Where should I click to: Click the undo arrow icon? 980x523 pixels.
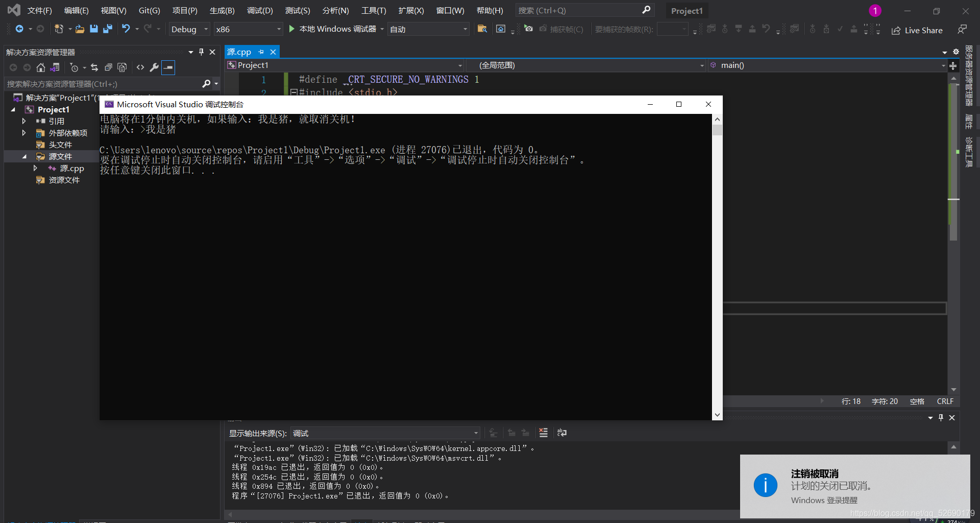(x=126, y=29)
